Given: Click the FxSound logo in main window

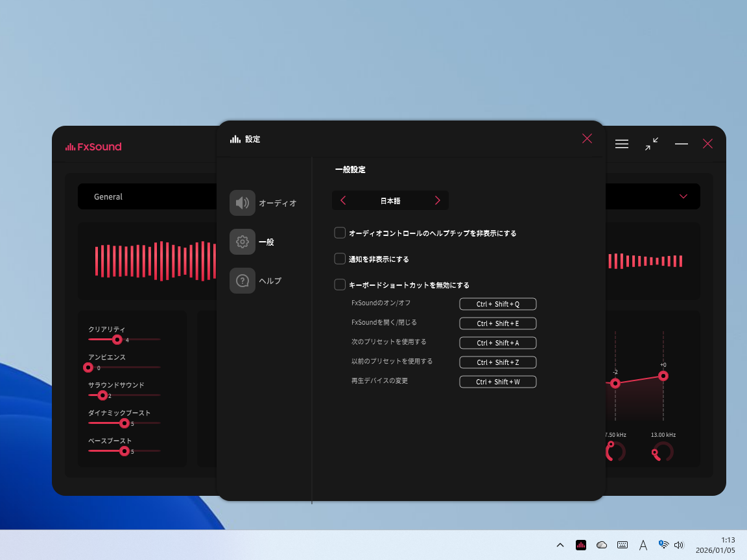Looking at the screenshot, I should (94, 146).
